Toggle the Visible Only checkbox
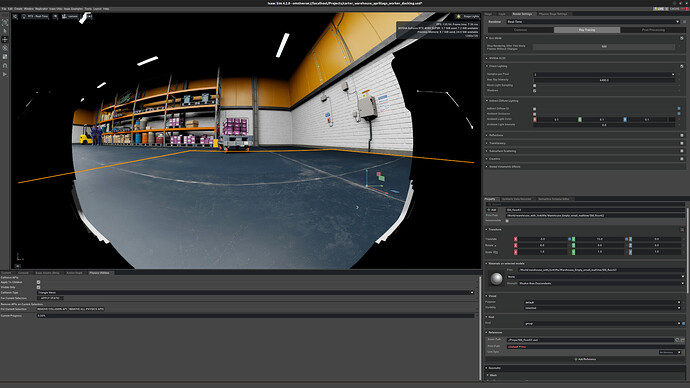Image resolution: width=690 pixels, height=388 pixels. click(38, 287)
